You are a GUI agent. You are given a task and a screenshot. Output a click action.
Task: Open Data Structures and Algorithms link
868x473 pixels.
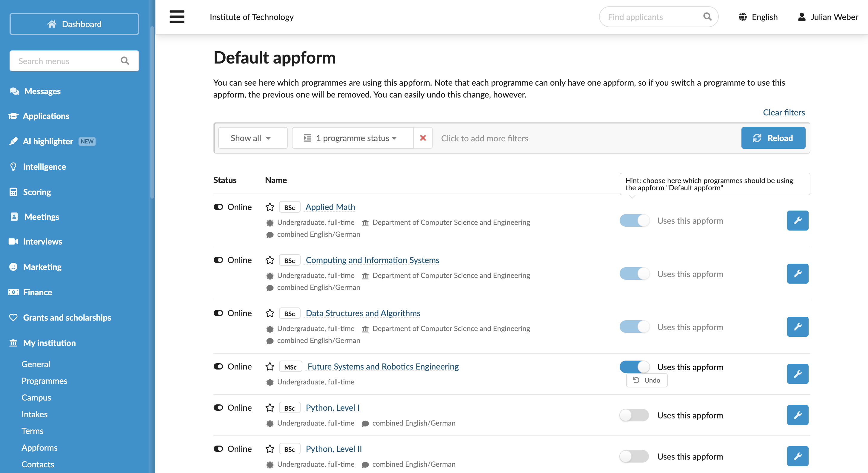[363, 313]
